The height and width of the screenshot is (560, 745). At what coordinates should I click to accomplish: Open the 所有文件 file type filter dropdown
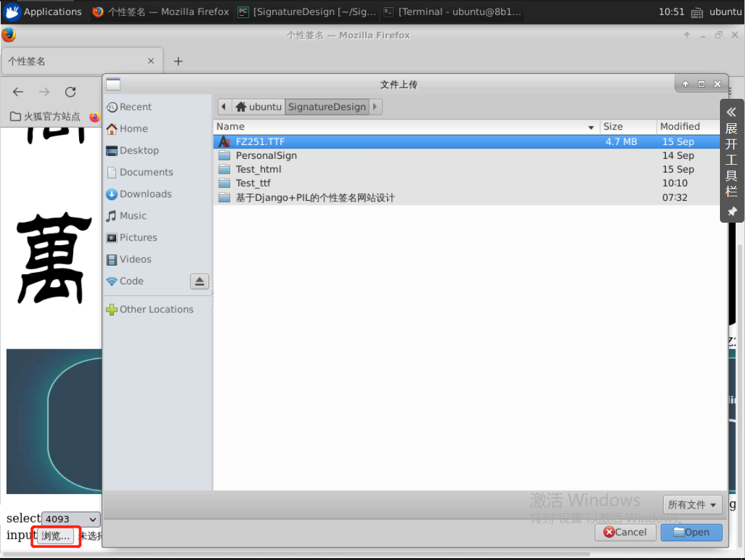tap(692, 505)
